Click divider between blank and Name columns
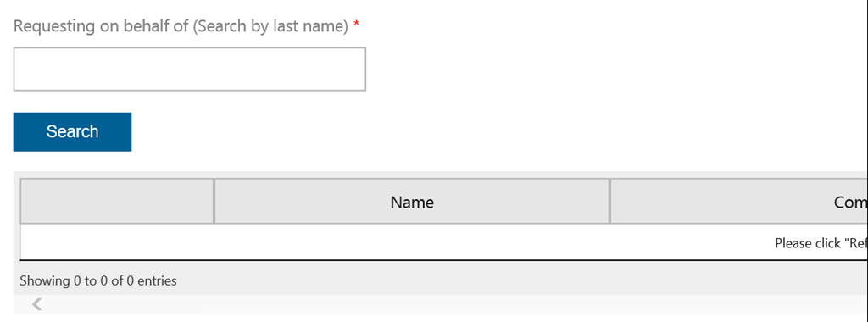 point(214,202)
